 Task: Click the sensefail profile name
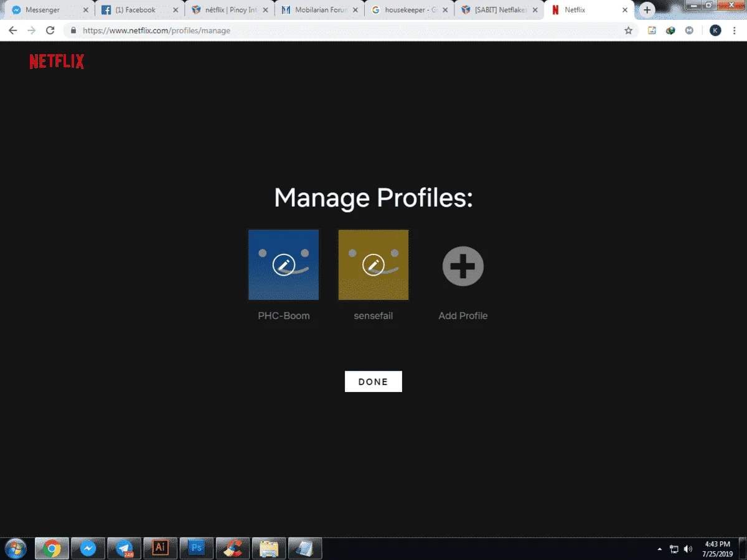tap(374, 315)
